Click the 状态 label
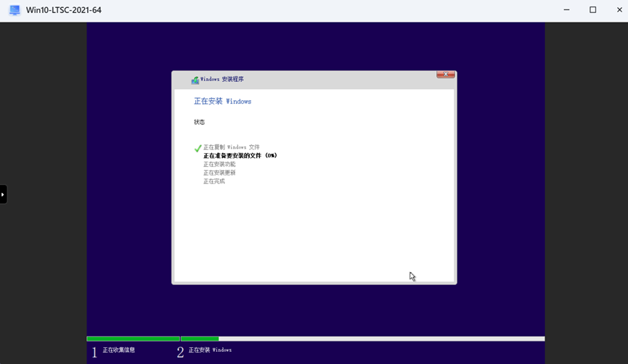The width and height of the screenshot is (628, 364). [199, 122]
